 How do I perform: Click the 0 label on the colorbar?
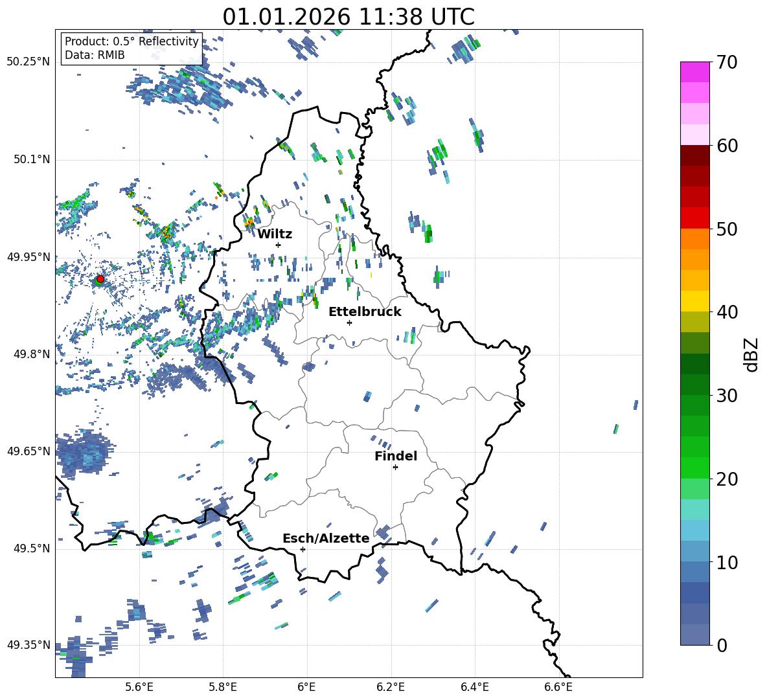click(722, 646)
